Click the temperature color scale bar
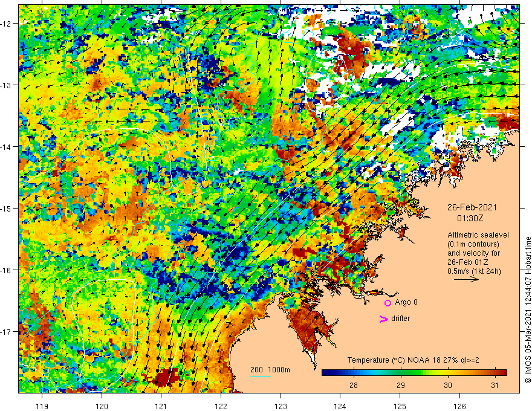532x411 pixels. point(414,373)
